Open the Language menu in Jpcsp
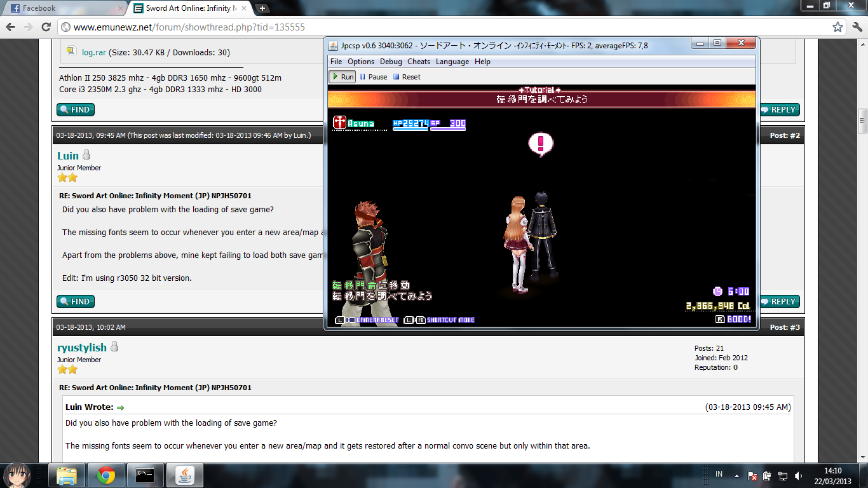This screenshot has height=488, width=868. coord(452,62)
